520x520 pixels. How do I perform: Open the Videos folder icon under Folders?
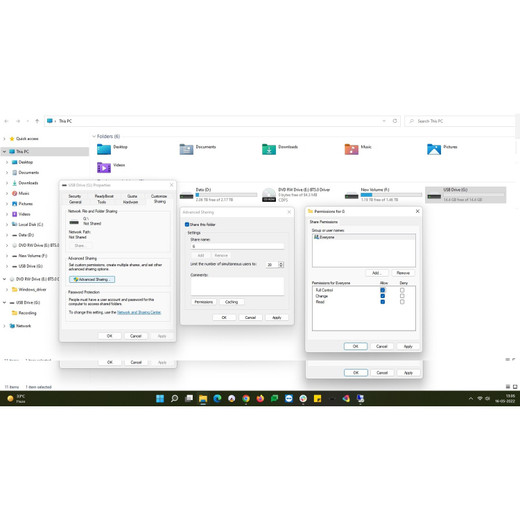[104, 167]
